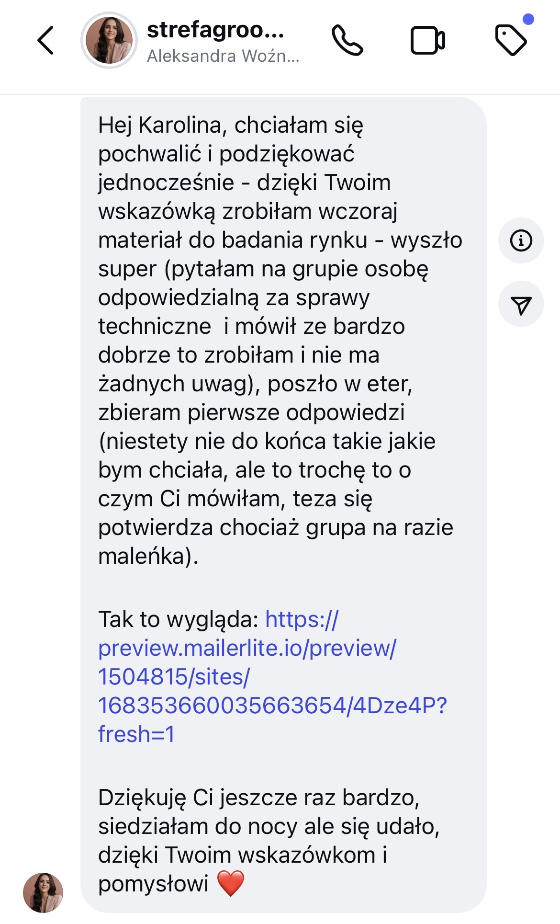Open the label tag icon
The image size is (560, 924).
coord(510,40)
